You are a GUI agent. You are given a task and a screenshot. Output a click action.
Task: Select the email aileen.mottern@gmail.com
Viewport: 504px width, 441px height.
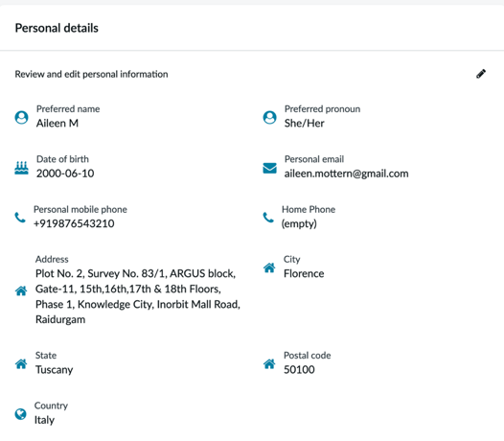pos(347,174)
